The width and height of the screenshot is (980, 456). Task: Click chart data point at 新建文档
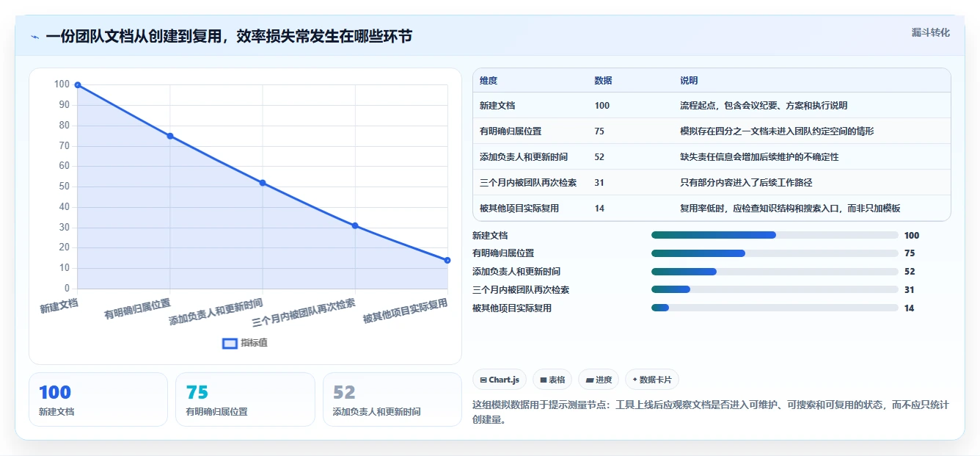(78, 85)
